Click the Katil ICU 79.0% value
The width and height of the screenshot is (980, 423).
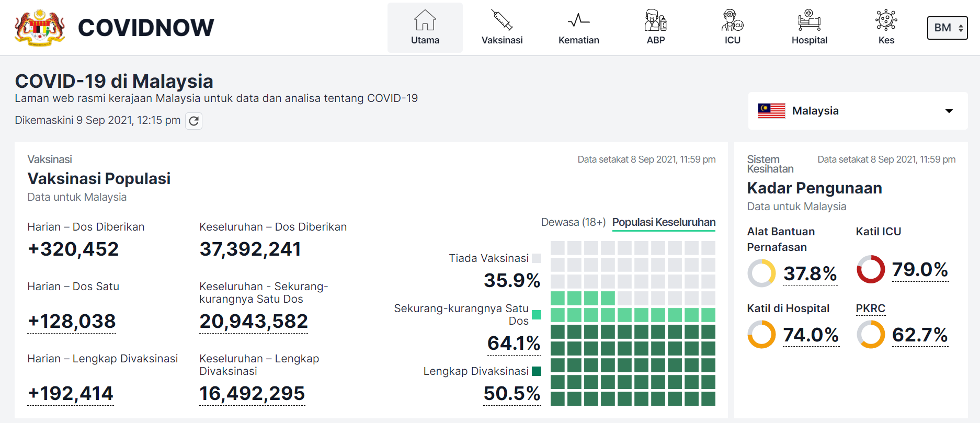pyautogui.click(x=920, y=270)
